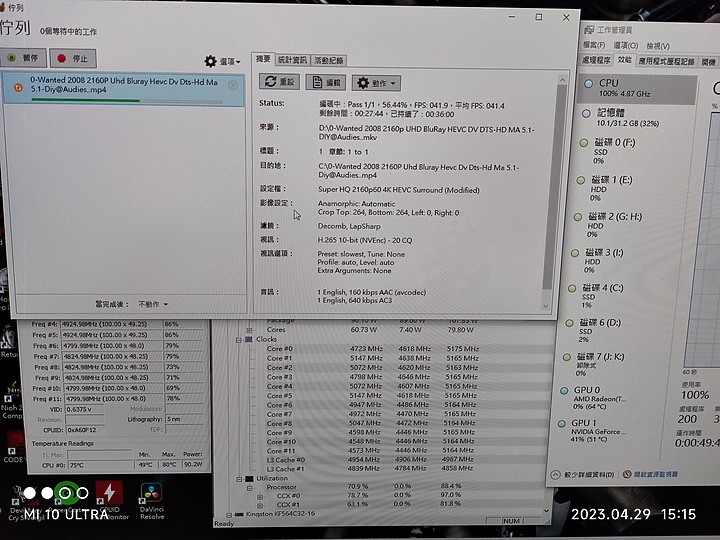Switch to the 統計資訊 statistics tab
720x540 pixels.
point(292,60)
